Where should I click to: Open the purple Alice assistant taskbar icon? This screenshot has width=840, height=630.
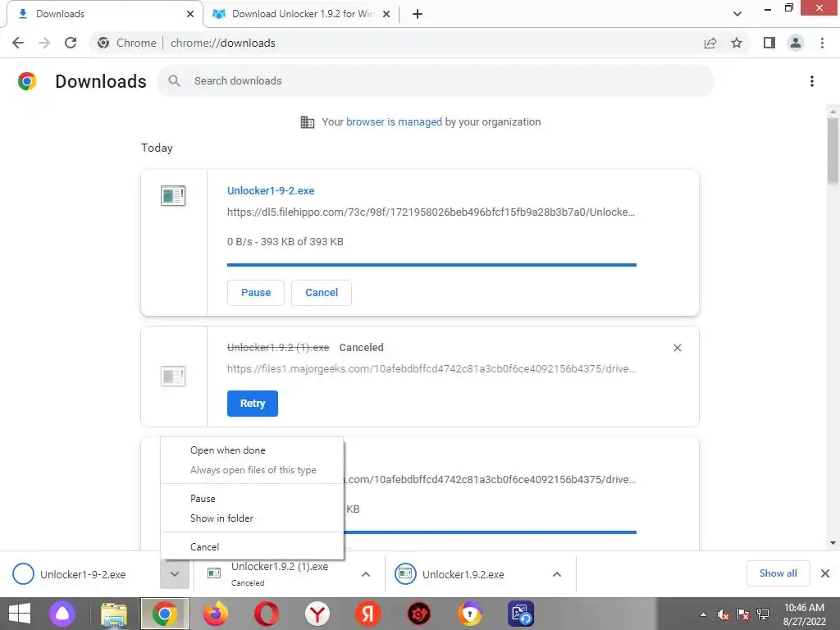[62, 614]
